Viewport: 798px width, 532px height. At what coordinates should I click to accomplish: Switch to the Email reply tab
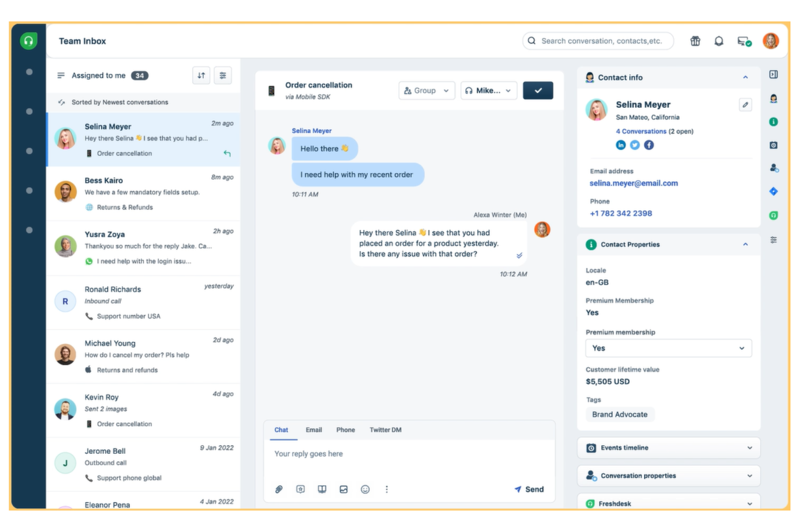(x=313, y=430)
